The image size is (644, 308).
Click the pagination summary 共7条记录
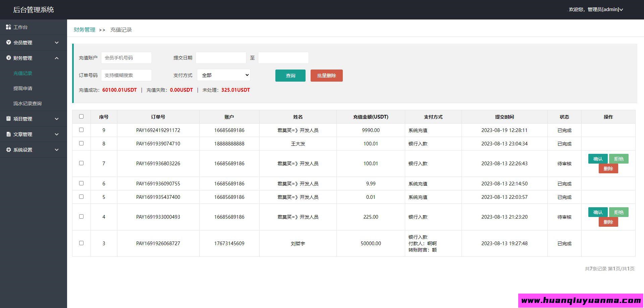click(596, 269)
